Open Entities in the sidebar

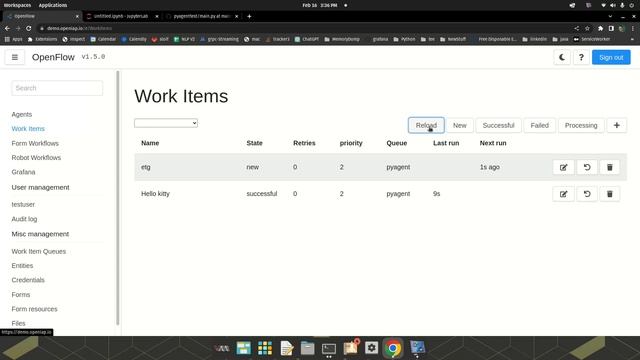coord(22,266)
